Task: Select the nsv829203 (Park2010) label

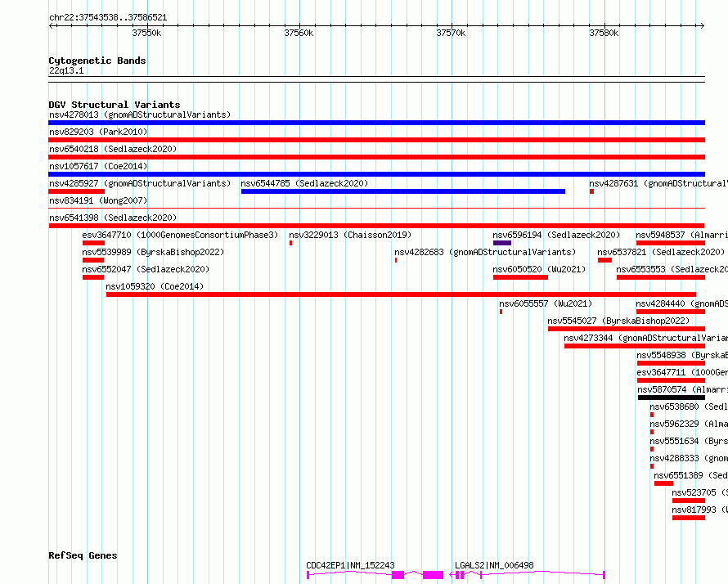Action: pos(98,132)
